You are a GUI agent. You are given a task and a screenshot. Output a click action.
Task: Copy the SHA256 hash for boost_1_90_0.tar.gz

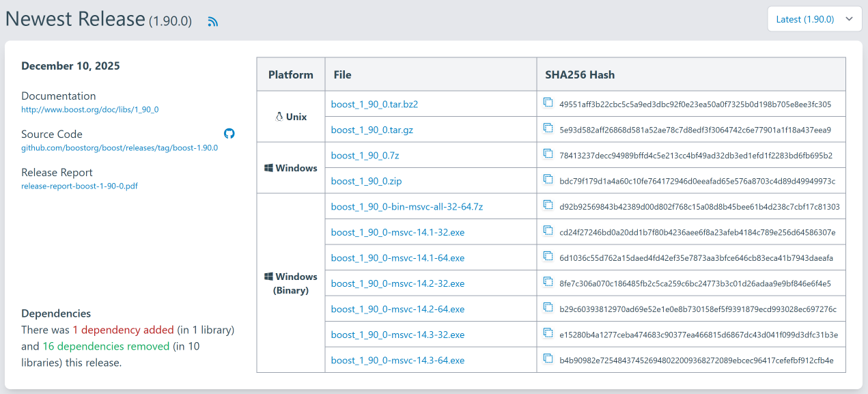click(548, 127)
